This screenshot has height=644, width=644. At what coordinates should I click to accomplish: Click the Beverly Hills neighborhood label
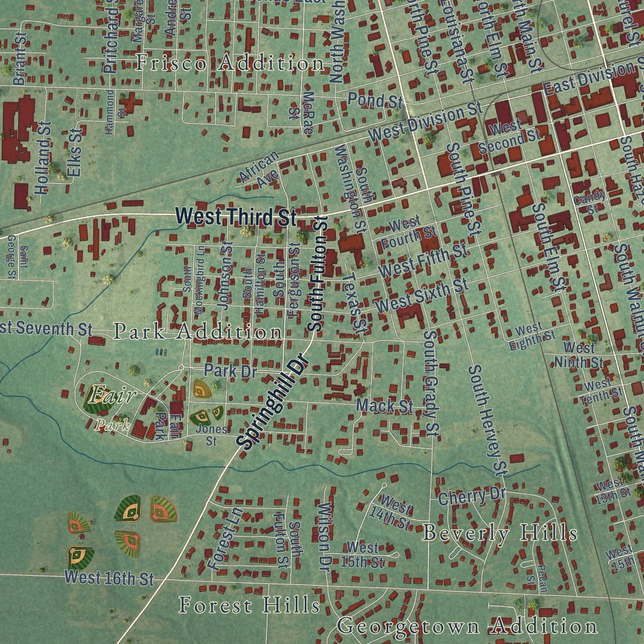tap(500, 533)
